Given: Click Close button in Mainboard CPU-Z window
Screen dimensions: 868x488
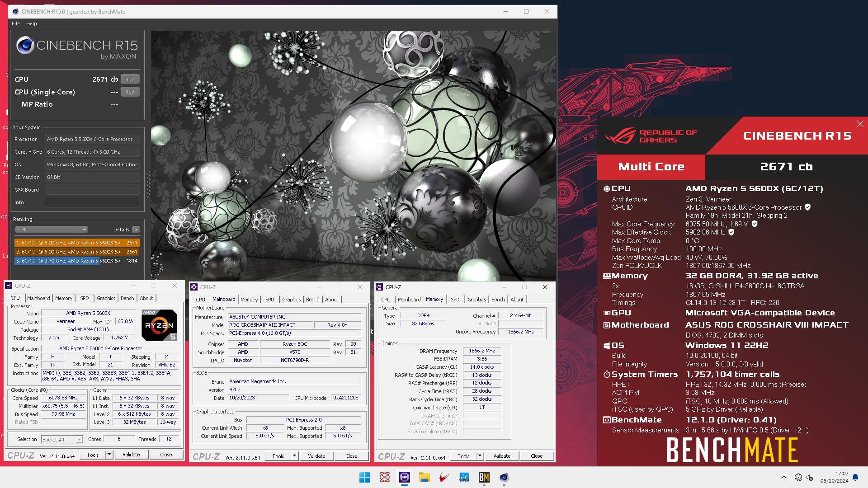Looking at the screenshot, I should [351, 456].
